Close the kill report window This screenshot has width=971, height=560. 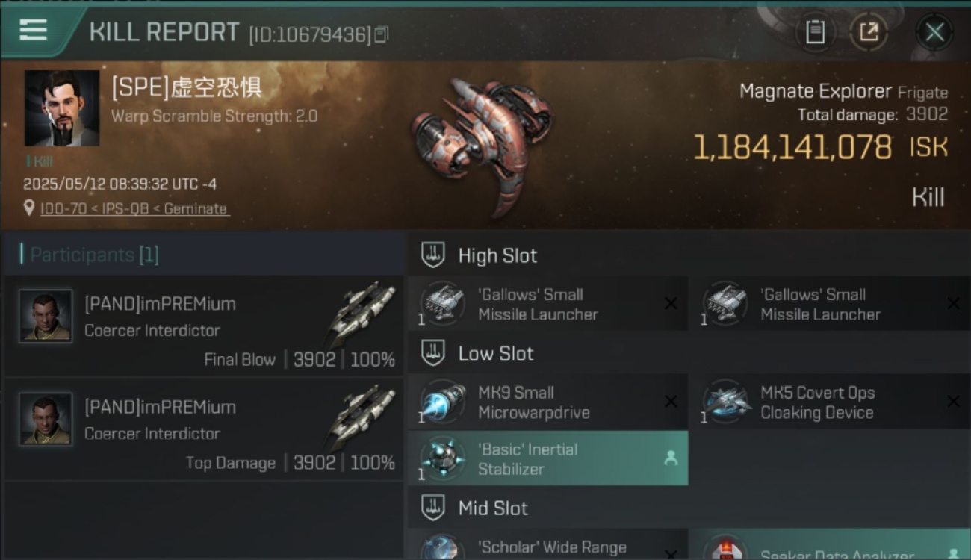(934, 32)
